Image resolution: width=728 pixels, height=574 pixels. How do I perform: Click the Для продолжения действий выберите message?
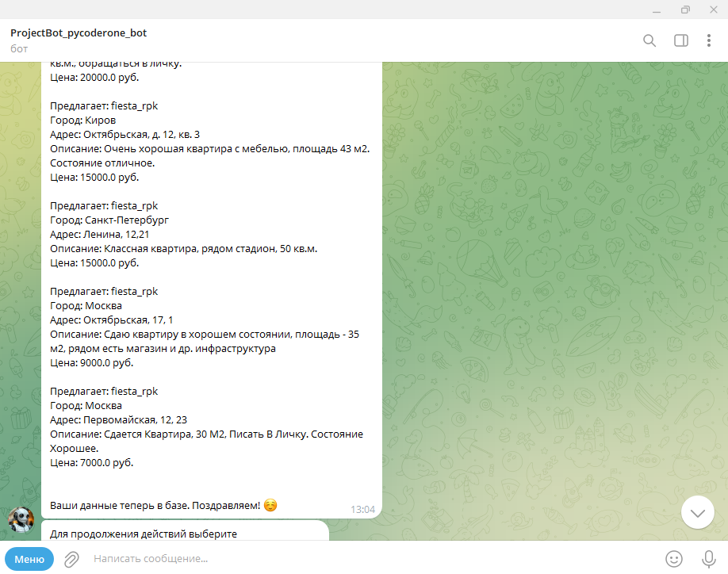(x=143, y=534)
